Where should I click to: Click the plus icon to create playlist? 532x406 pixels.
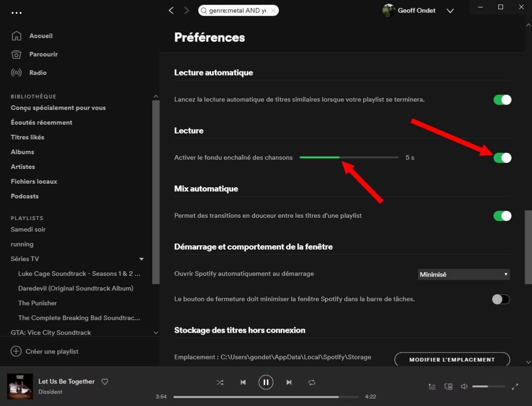pos(16,351)
